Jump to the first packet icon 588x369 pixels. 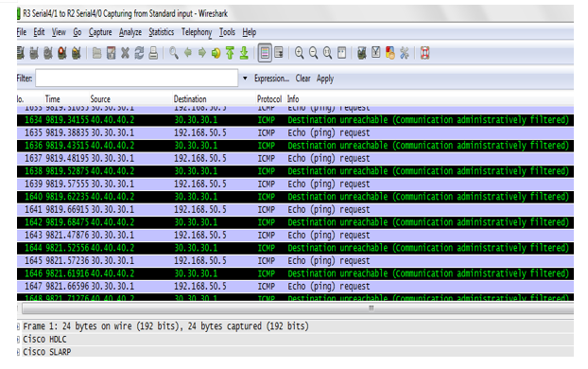[x=230, y=53]
